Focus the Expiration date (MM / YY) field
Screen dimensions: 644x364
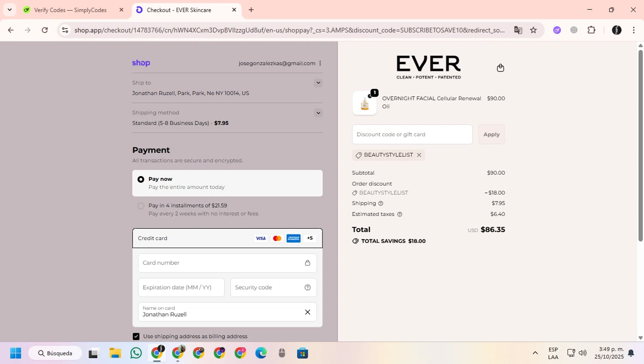click(181, 288)
